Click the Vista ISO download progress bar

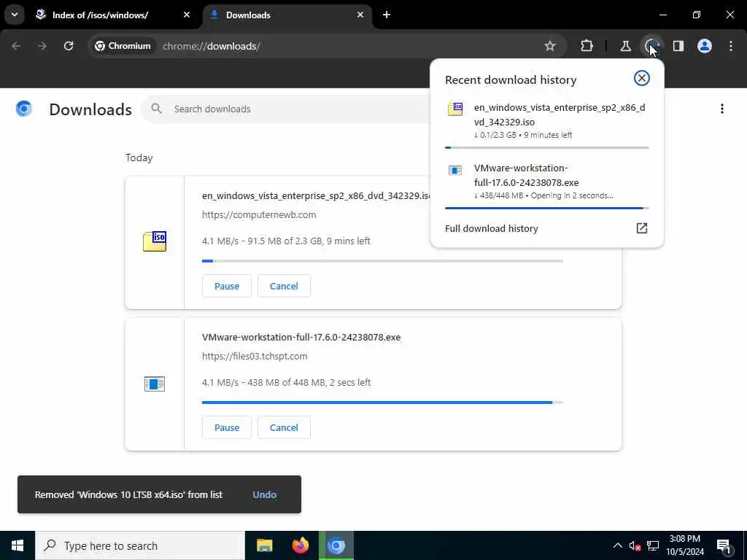click(x=382, y=261)
